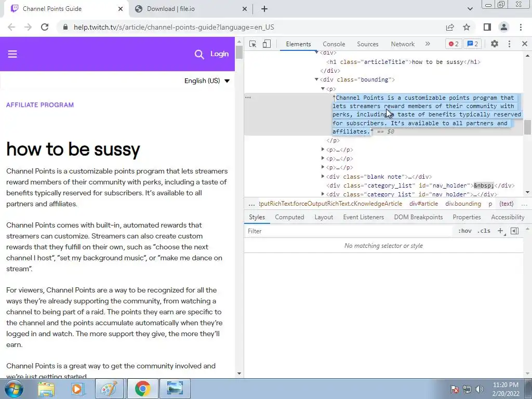Toggle the computed styles sidebar icon
The height and width of the screenshot is (399, 532).
coord(514,231)
